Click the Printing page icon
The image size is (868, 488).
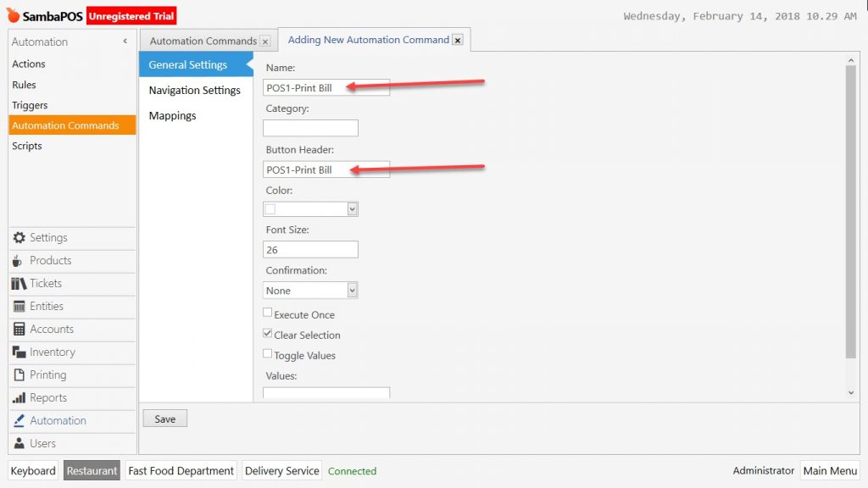point(19,374)
